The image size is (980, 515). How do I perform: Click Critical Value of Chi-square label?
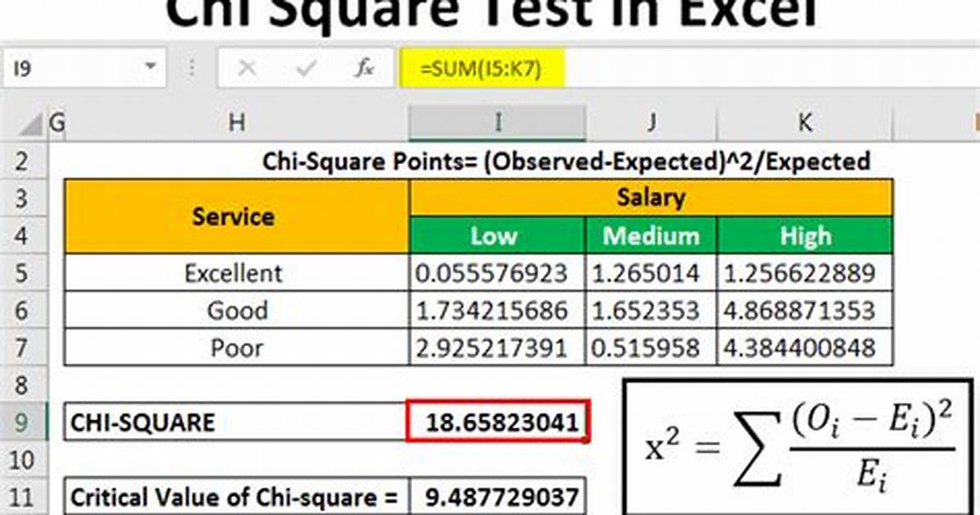point(236,497)
